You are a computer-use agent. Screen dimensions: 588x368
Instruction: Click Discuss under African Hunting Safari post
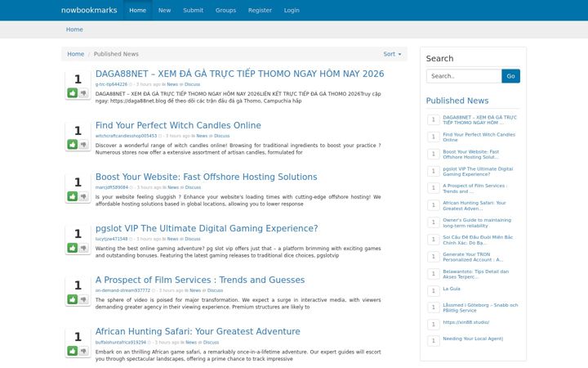pos(211,342)
